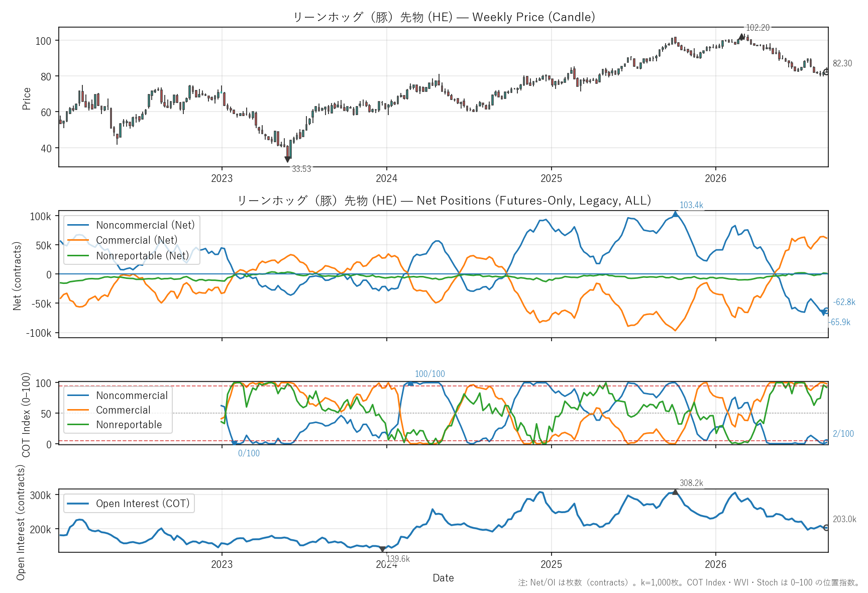
Task: Click the price low triangle marker
Action: tap(287, 159)
